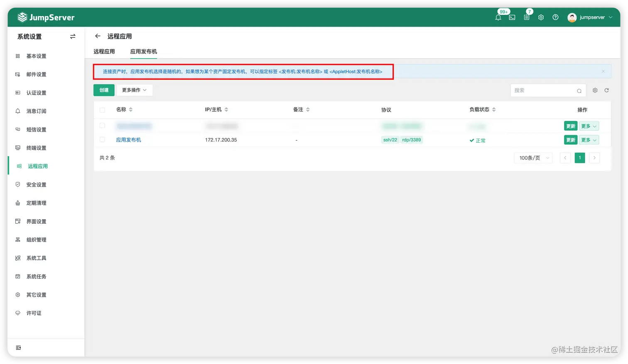Open the 应用发布机 name link
This screenshot has width=628, height=364.
pos(128,140)
